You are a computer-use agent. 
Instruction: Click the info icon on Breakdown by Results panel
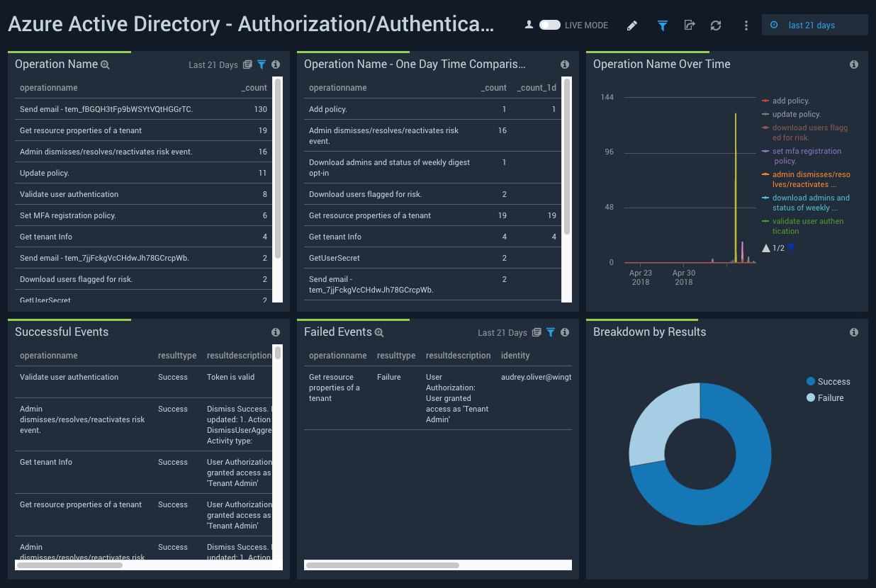854,332
